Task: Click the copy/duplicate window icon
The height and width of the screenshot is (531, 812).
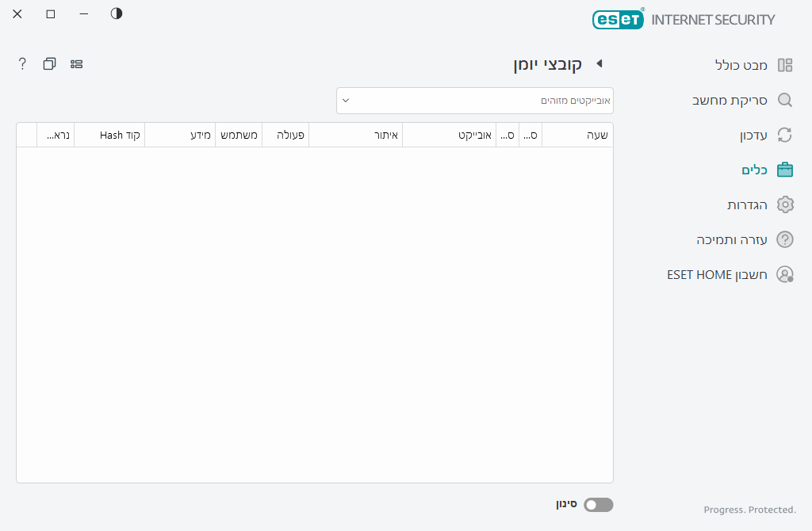Action: (x=49, y=63)
